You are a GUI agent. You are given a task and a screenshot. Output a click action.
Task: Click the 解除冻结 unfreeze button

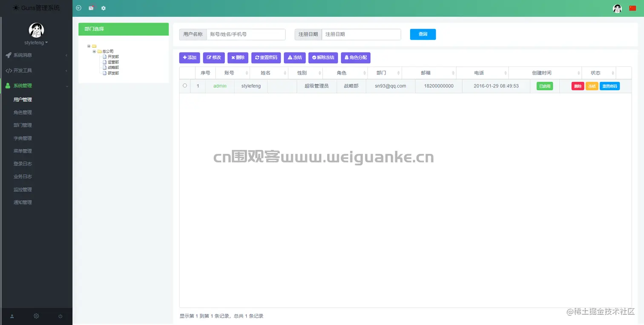coord(323,58)
